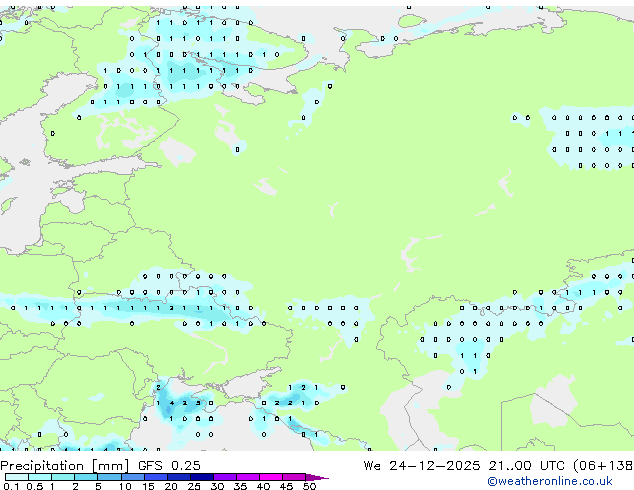Image resolution: width=634 pixels, height=490 pixels.
Task: Click the 'We 24-12-2025' forecast date text
Action: tap(422, 466)
